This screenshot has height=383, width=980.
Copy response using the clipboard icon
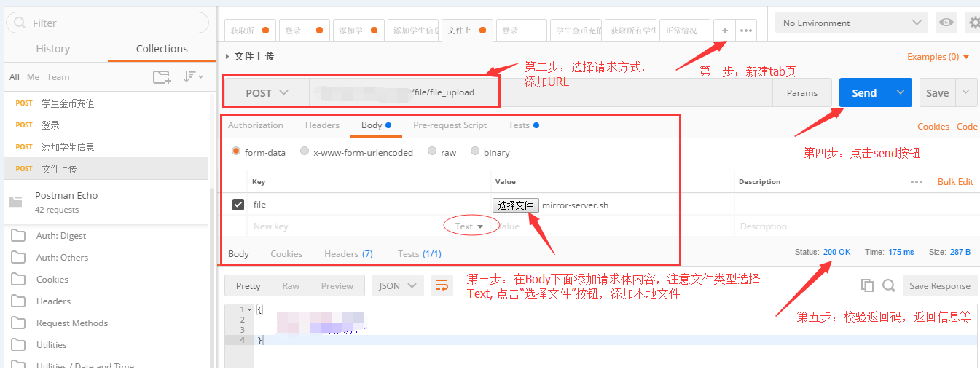click(866, 285)
